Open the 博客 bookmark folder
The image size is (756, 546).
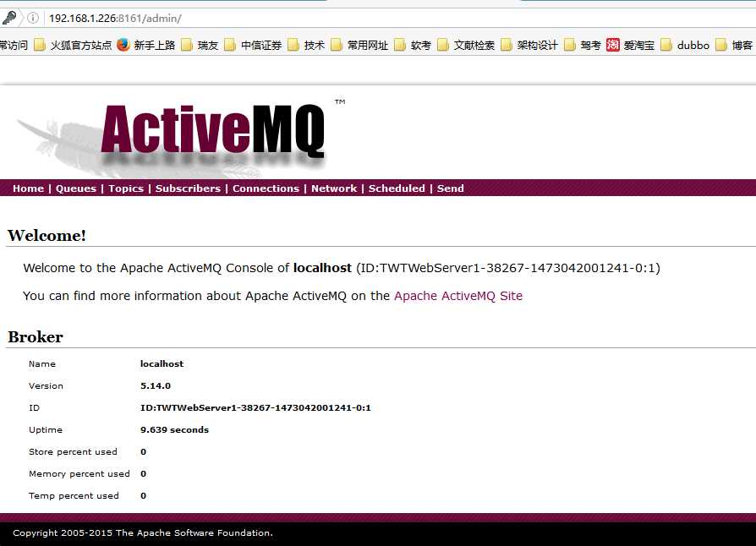coord(734,46)
